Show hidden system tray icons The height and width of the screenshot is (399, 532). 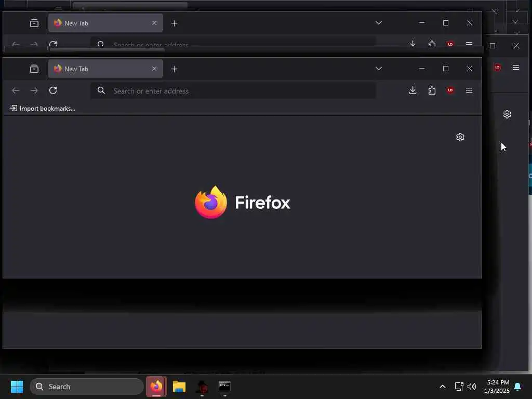pos(443,387)
